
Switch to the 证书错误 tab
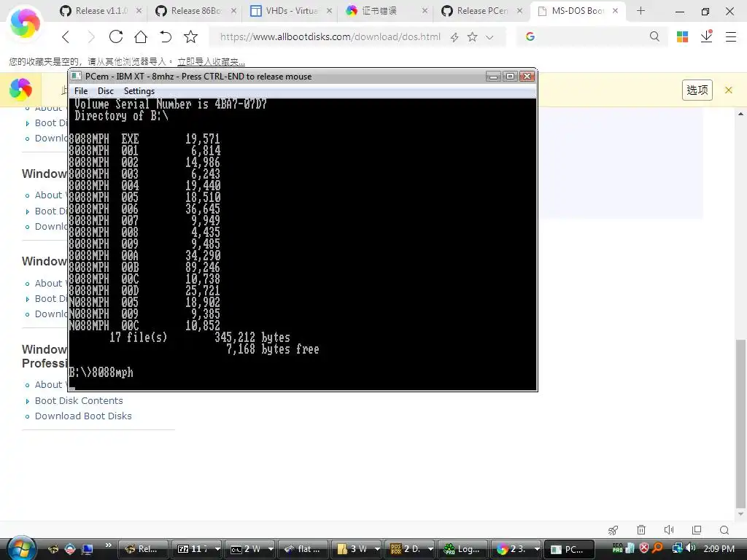coord(386,10)
